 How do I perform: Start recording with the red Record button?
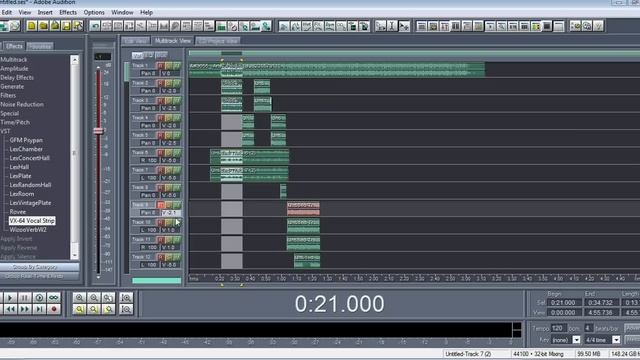(54, 309)
